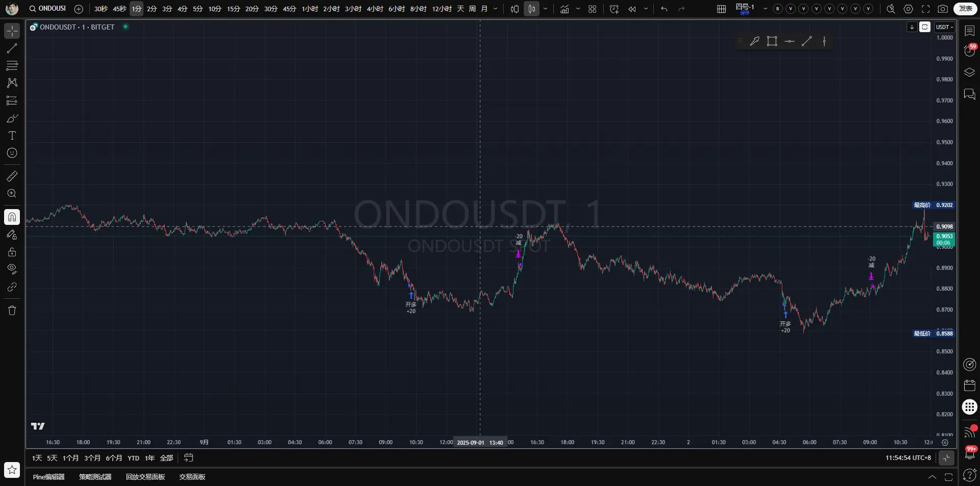
Task: Open the forecasting and measurement tools
Action: (x=12, y=100)
